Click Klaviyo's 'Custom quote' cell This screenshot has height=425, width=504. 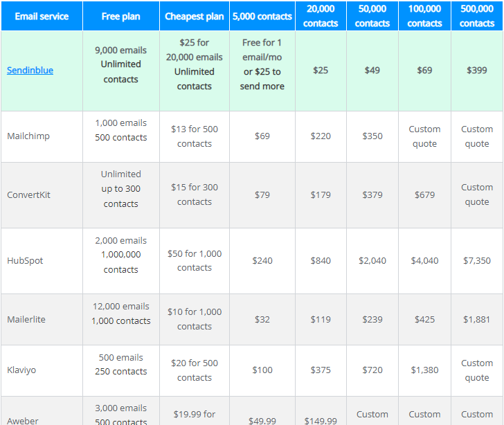(477, 370)
